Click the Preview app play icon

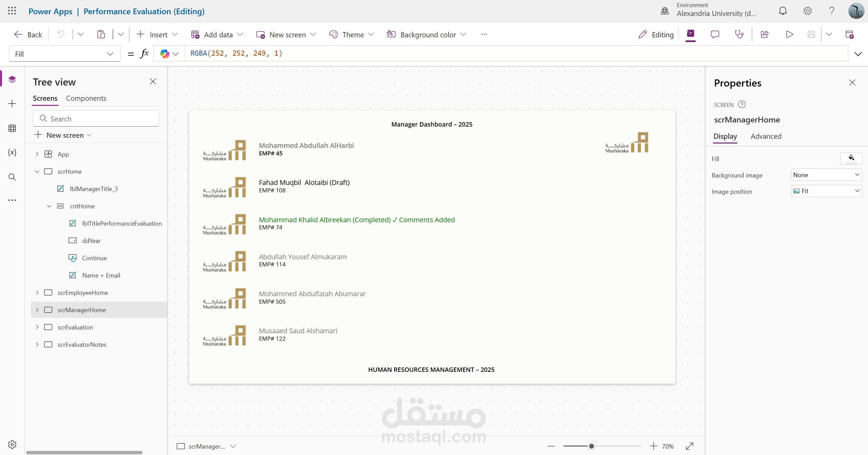(x=789, y=34)
